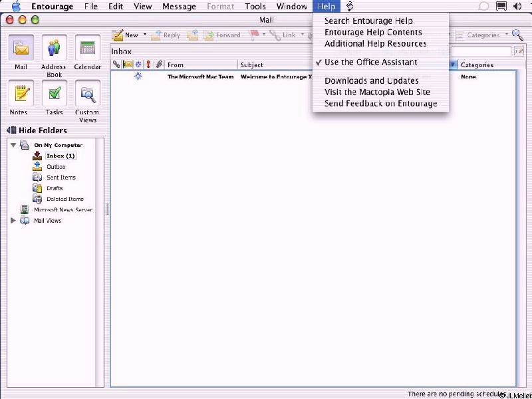Screen dimensions: 532x399
Task: Switch to the Calendar view icon
Action: point(88,48)
